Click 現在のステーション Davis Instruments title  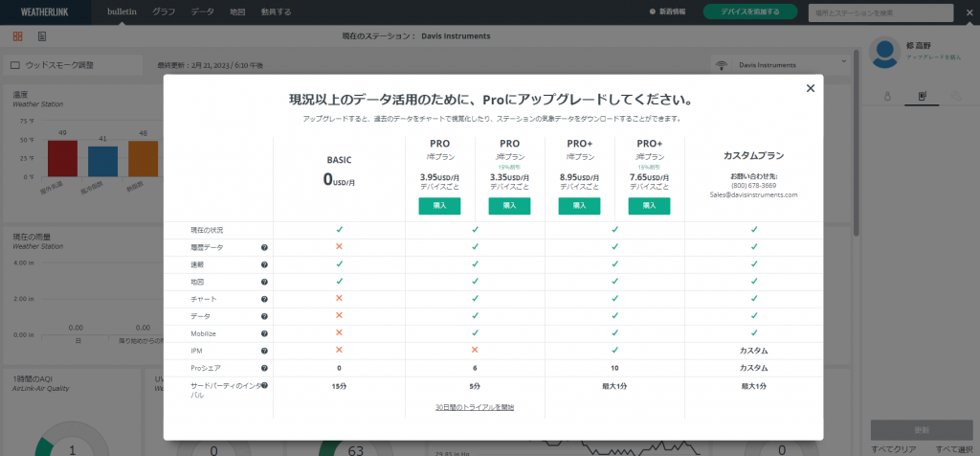click(x=416, y=36)
